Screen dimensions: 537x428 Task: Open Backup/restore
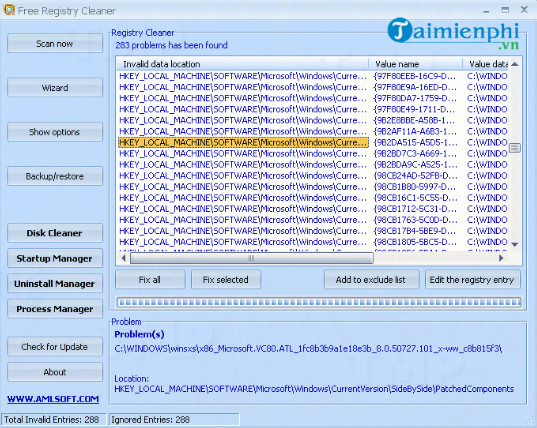pos(55,176)
